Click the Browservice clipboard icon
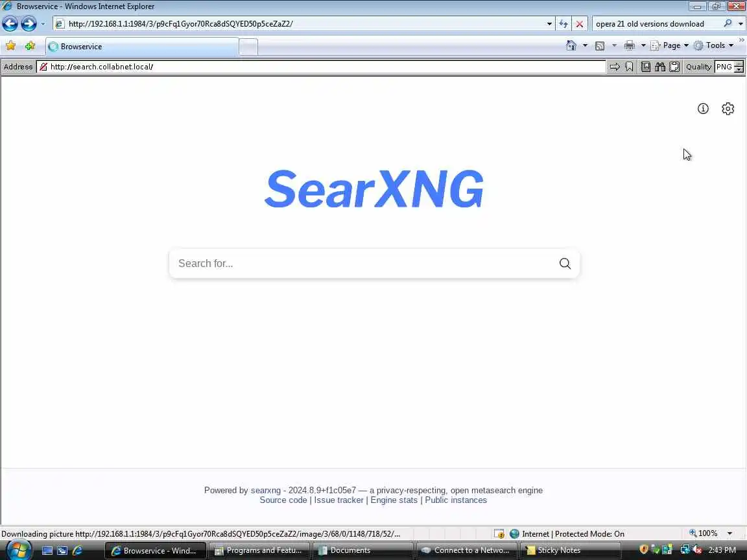 pyautogui.click(x=674, y=67)
